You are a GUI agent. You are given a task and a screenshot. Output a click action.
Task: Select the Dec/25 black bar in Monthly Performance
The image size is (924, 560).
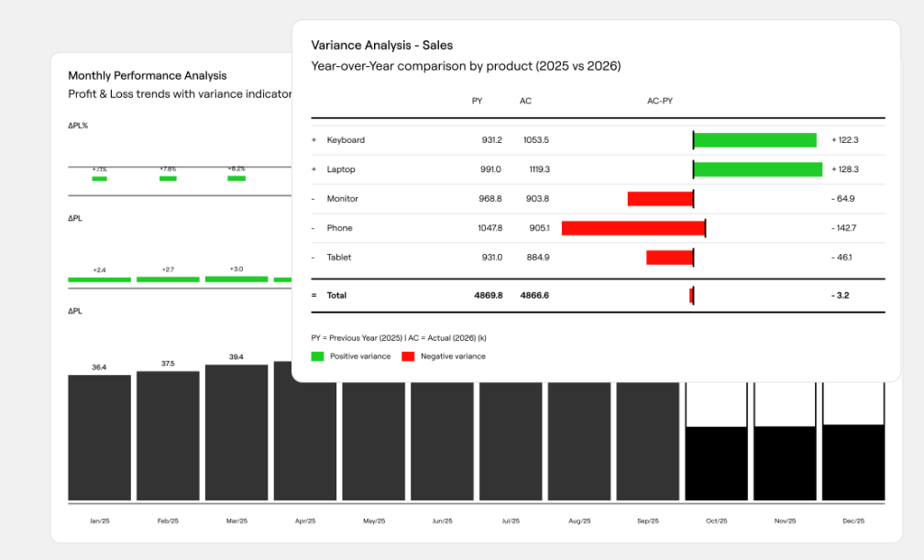click(853, 463)
